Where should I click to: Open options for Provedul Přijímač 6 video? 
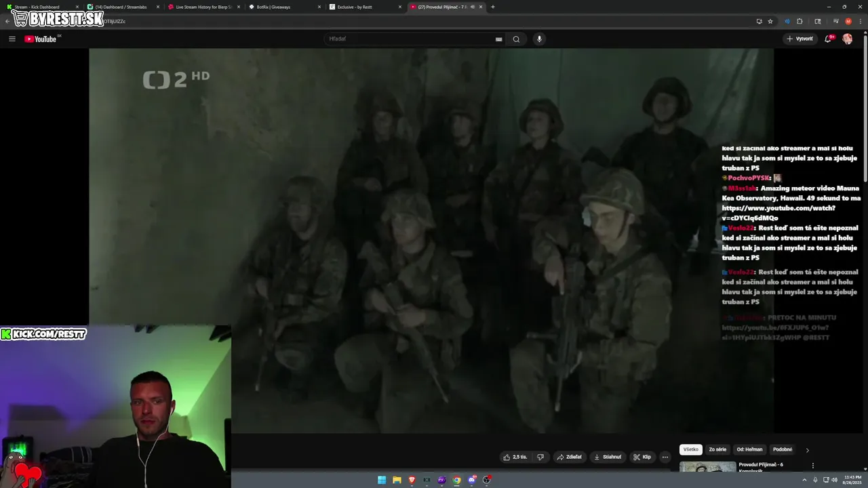(813, 466)
